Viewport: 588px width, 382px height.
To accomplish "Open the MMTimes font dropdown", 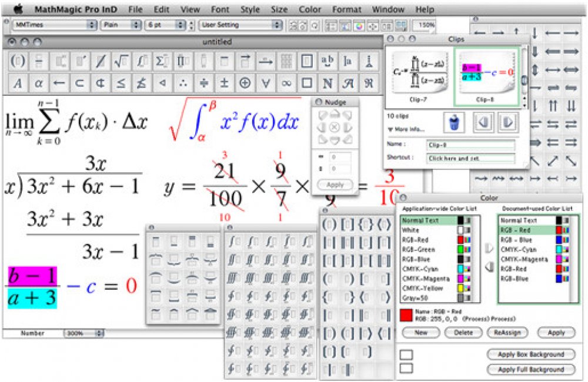I will point(54,25).
